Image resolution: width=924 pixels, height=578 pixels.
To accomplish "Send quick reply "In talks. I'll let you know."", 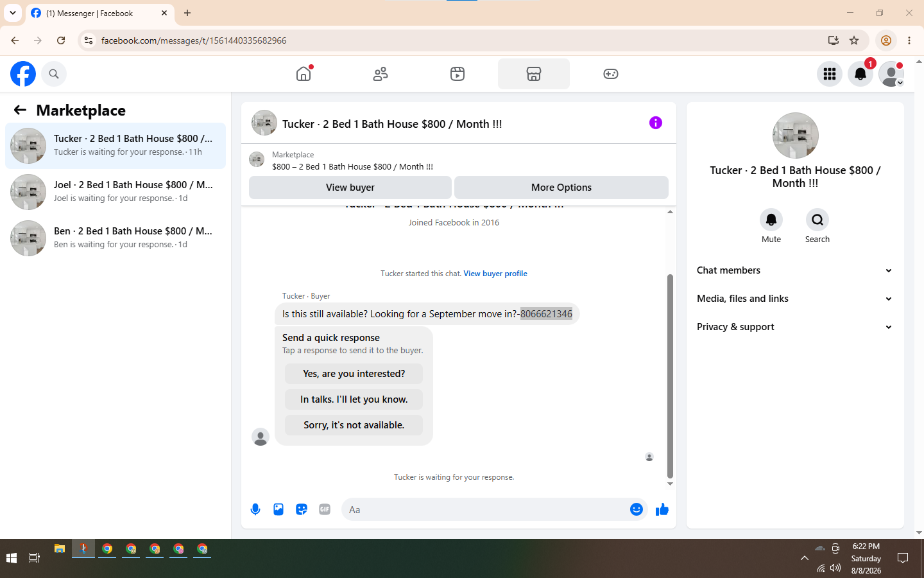I will (354, 399).
